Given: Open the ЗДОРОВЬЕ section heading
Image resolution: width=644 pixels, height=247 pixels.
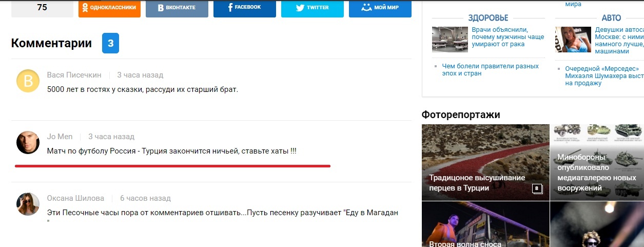Looking at the screenshot, I should (488, 18).
